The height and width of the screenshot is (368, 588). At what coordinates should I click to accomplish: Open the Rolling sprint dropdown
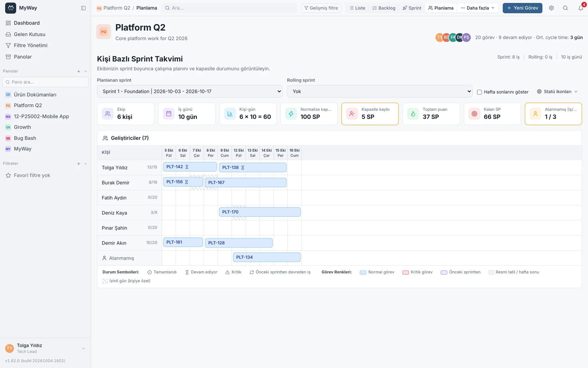(380, 91)
